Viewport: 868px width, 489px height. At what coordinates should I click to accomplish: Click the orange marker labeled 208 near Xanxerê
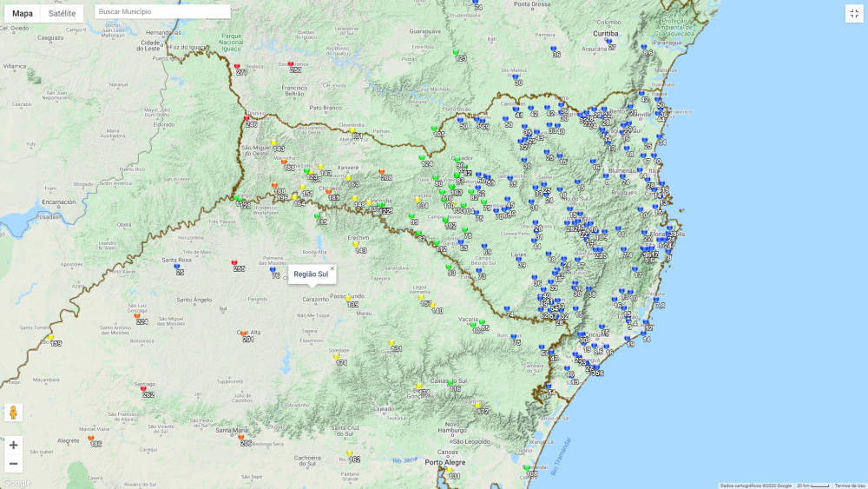381,172
